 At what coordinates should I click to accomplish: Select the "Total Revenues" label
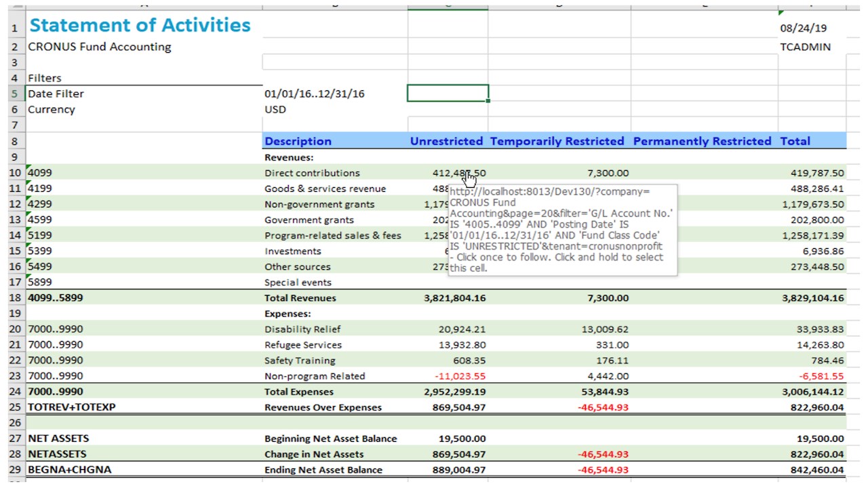click(x=300, y=298)
